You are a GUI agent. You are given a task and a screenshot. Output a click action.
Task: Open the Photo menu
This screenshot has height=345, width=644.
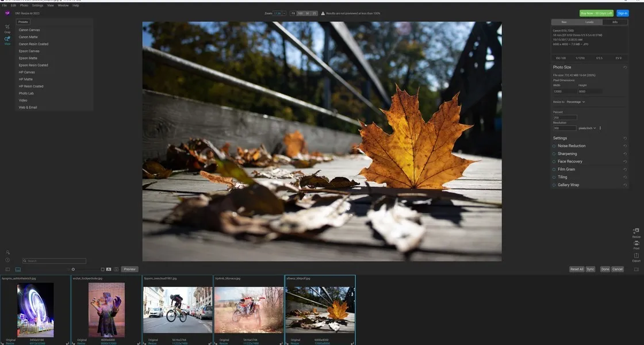pos(24,5)
